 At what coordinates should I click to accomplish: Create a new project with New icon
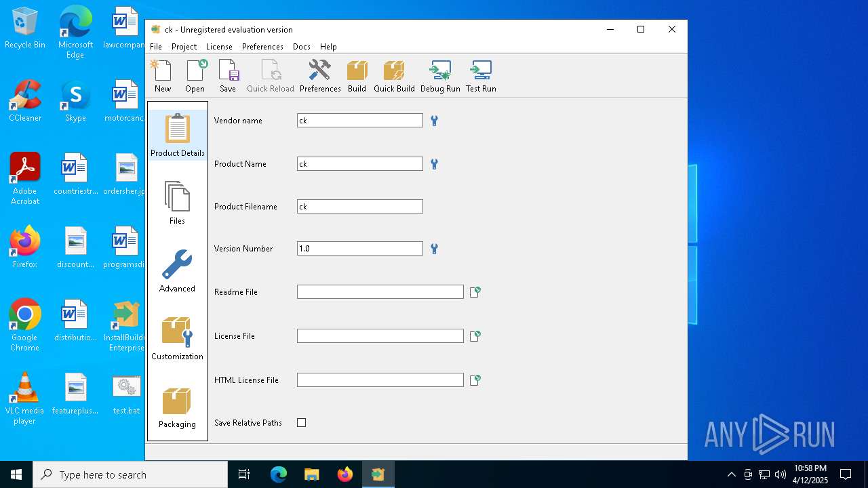[x=163, y=76]
